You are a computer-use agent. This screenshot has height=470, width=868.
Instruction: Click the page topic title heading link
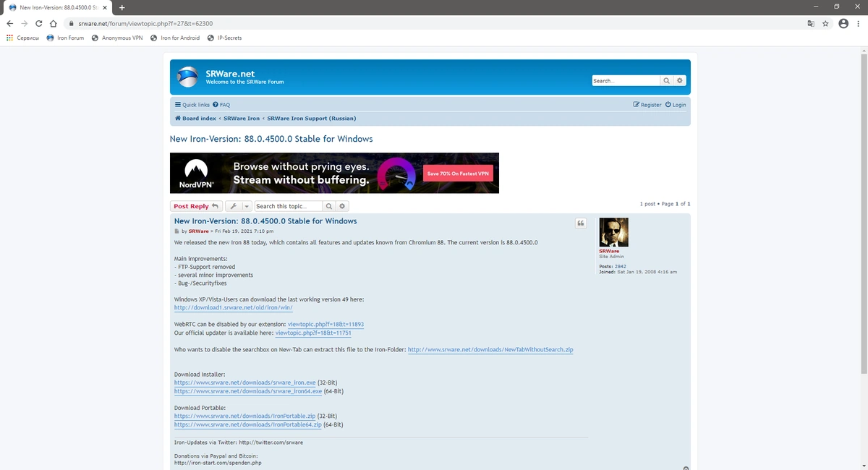point(271,139)
